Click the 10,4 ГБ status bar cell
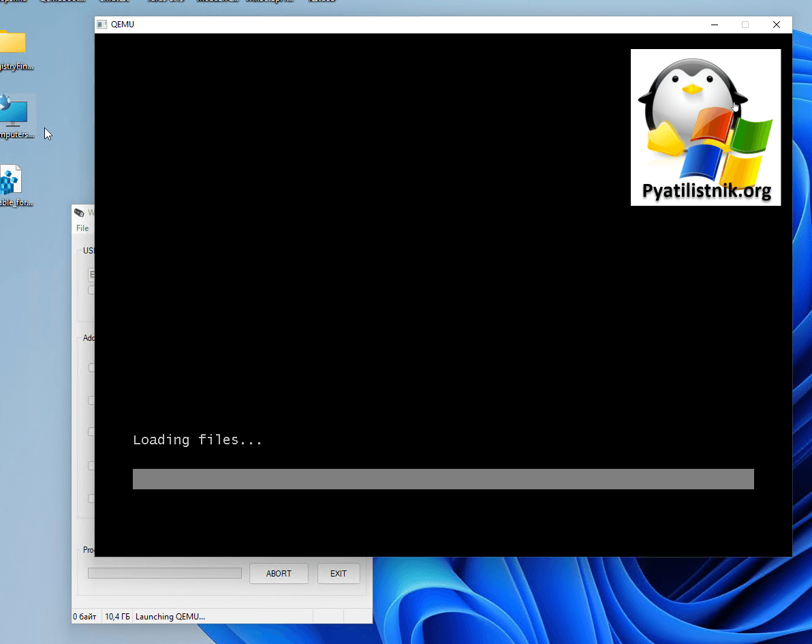The width and height of the screenshot is (812, 644). 117,617
